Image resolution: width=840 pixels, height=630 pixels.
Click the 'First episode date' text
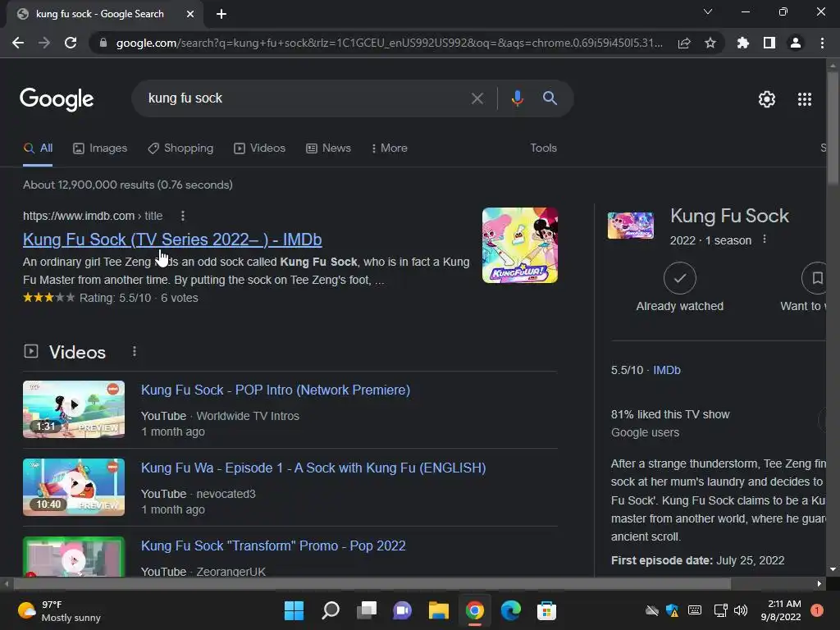[662, 561]
